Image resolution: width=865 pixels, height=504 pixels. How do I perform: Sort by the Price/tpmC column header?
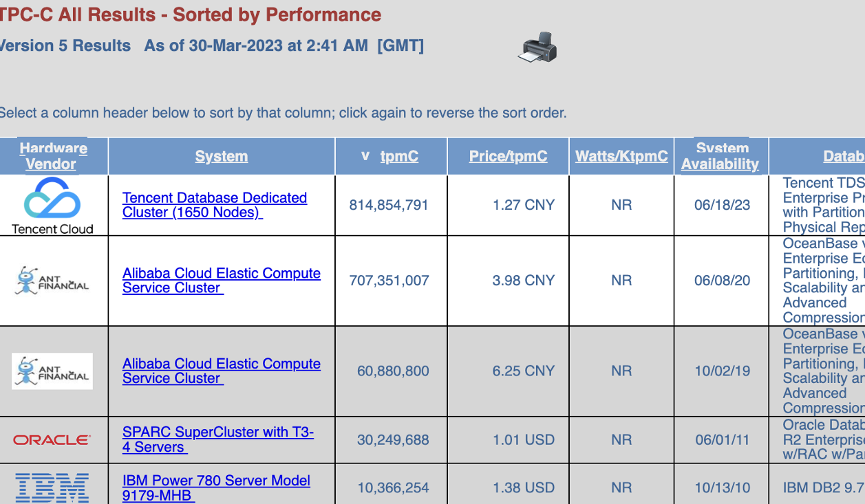[508, 156]
